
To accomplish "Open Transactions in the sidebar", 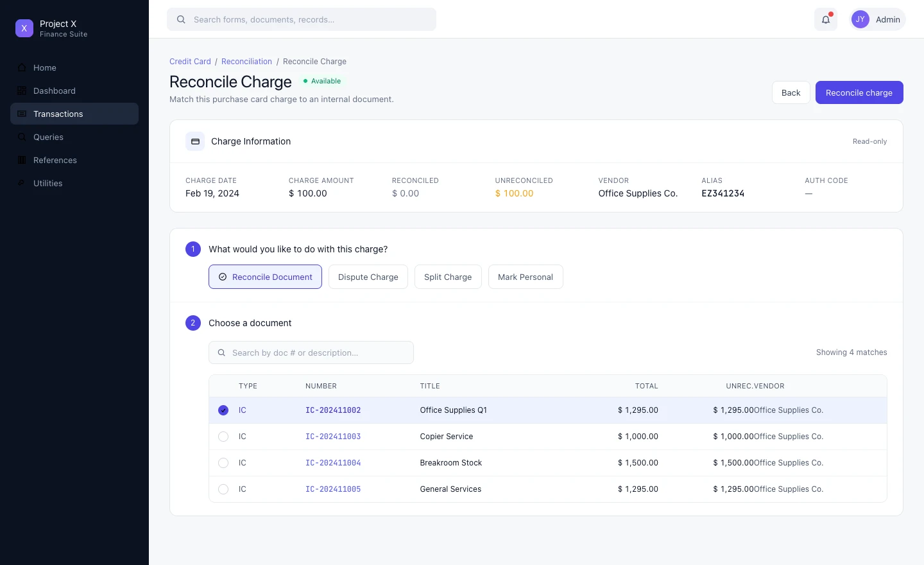I will [74, 114].
